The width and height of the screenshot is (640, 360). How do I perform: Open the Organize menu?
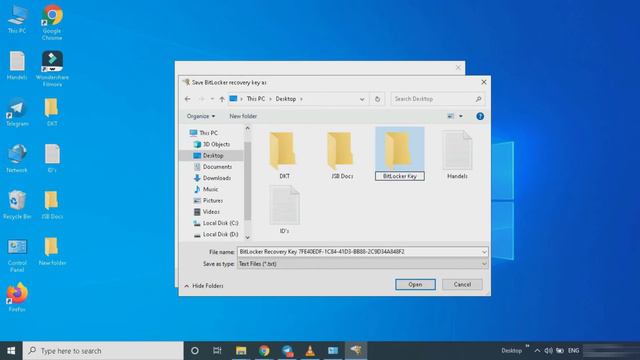[200, 116]
